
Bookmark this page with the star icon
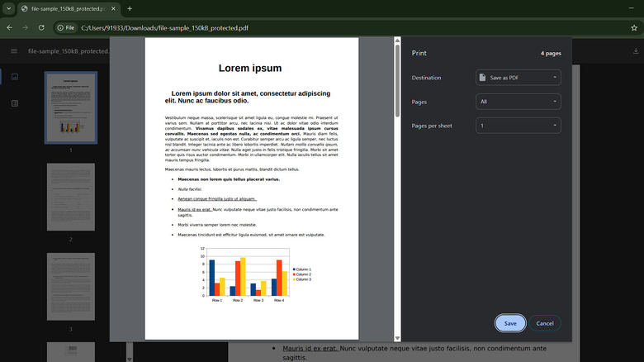[x=632, y=27]
